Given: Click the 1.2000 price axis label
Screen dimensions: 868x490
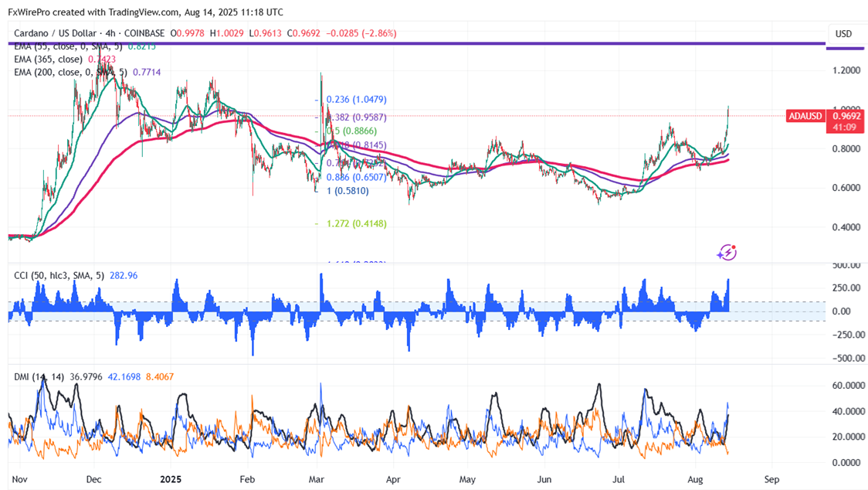Looking at the screenshot, I should [846, 70].
